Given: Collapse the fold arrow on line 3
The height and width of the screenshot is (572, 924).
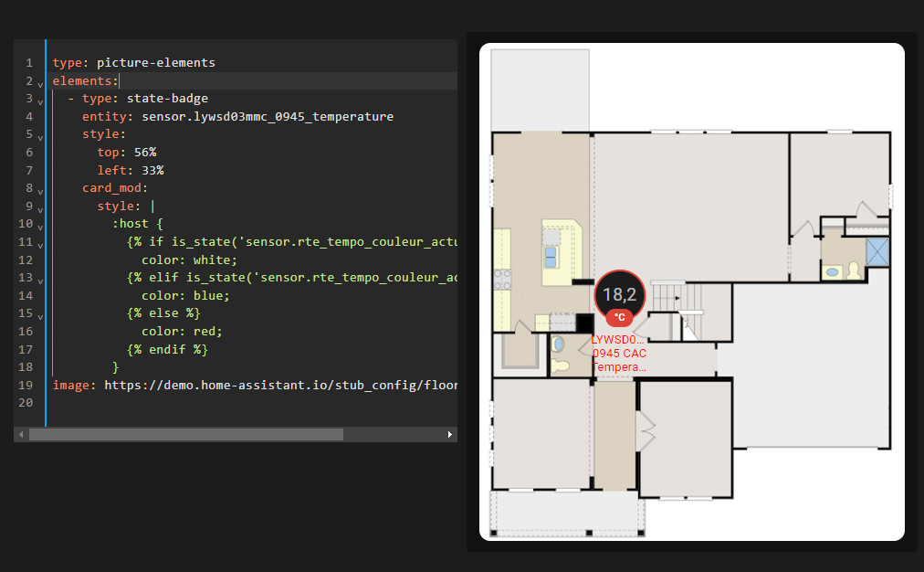Looking at the screenshot, I should click(40, 102).
